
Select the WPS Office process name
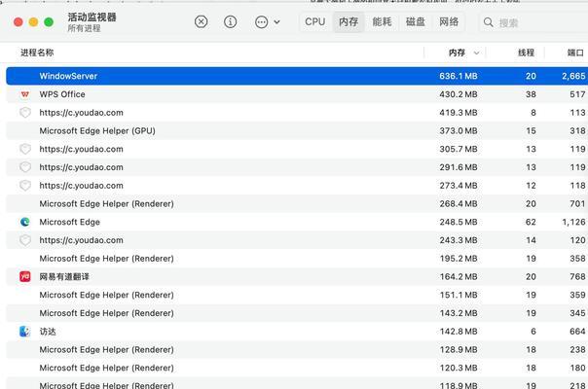click(62, 94)
